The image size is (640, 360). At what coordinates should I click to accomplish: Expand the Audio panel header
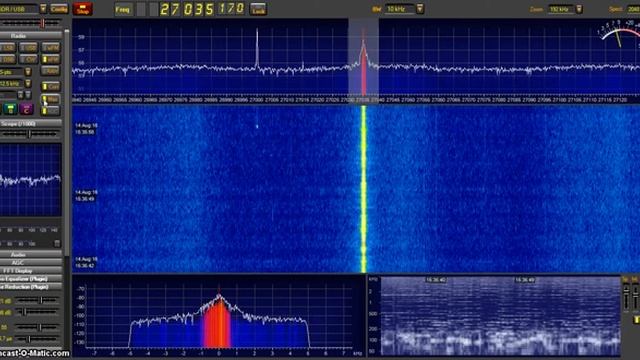tap(31, 255)
